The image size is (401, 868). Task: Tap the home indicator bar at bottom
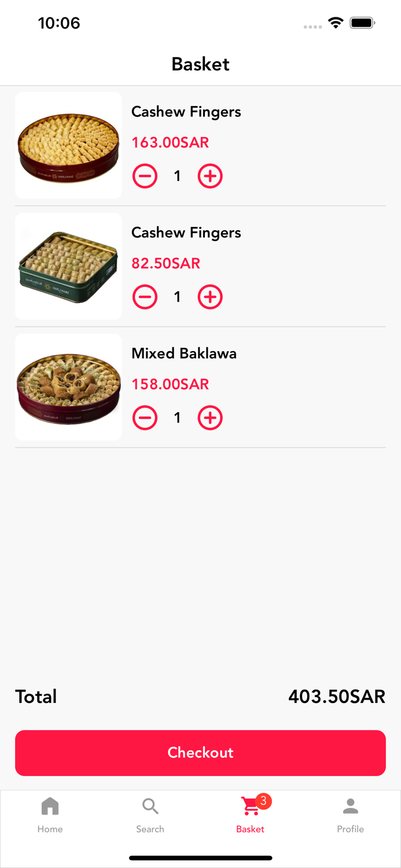[200, 858]
